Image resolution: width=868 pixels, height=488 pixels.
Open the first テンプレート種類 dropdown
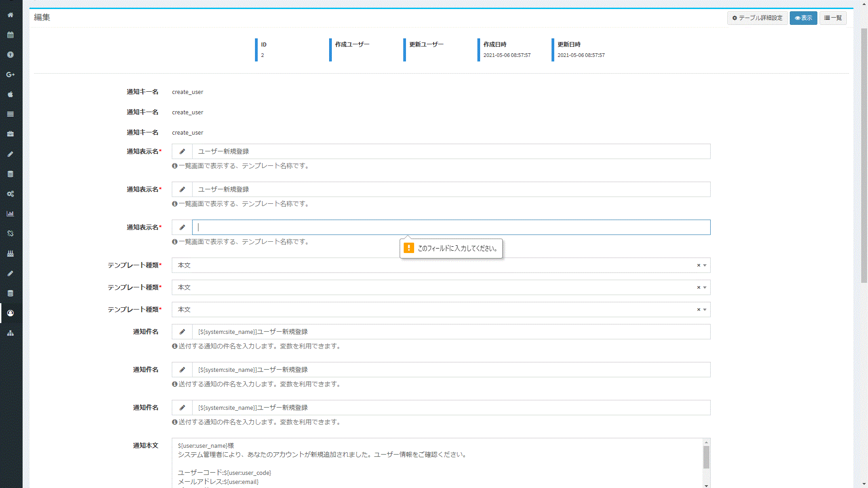441,265
